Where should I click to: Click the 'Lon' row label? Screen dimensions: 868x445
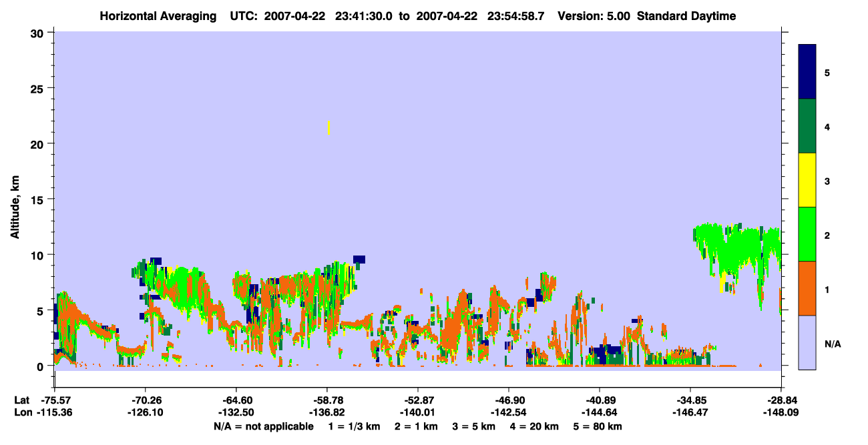tap(22, 413)
